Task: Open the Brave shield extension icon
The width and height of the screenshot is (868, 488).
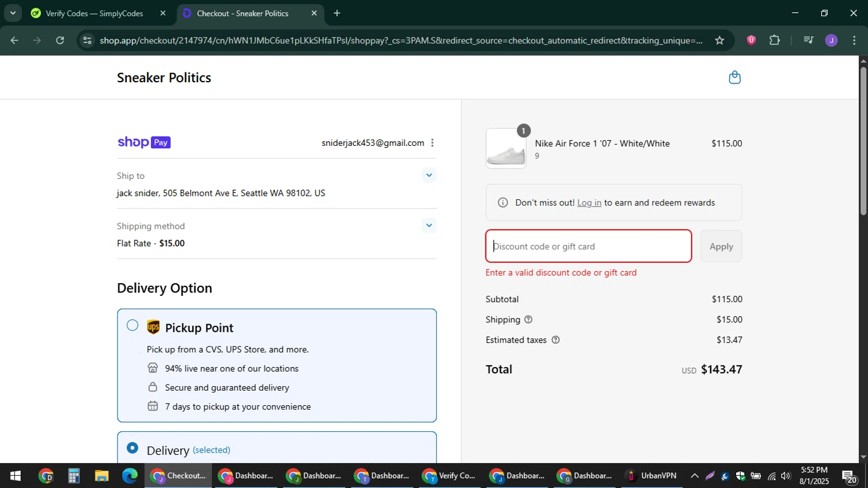Action: pyautogui.click(x=751, y=41)
